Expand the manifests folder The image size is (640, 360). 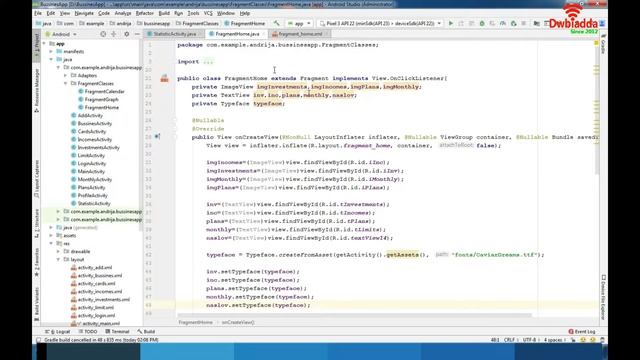(51, 51)
